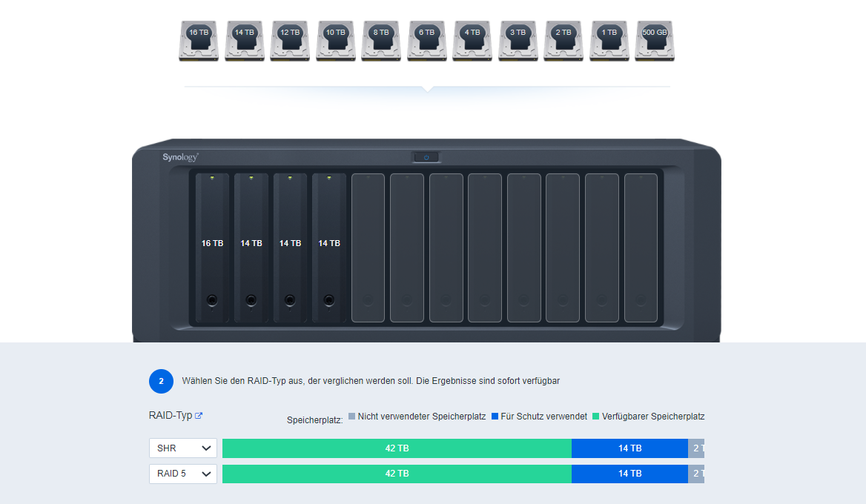Pick the 3 TB disk icon
Screen dimensions: 866x504
click(518, 41)
